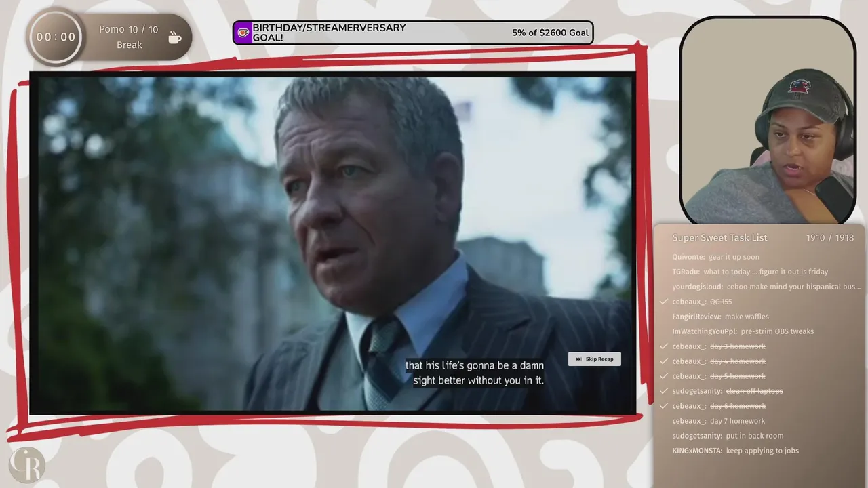Viewport: 868px width, 488px height.
Task: Select the 'pre-strim OBS tweaks' task
Action: 777,331
